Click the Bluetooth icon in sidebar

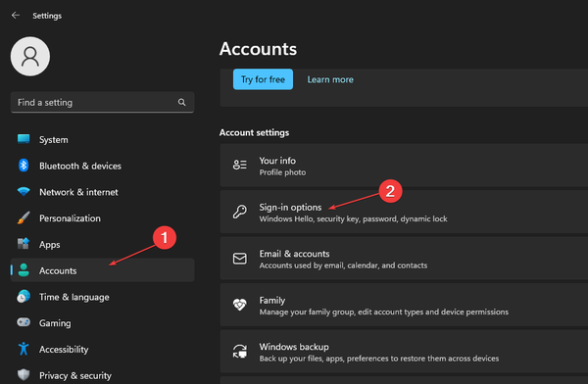(x=24, y=166)
